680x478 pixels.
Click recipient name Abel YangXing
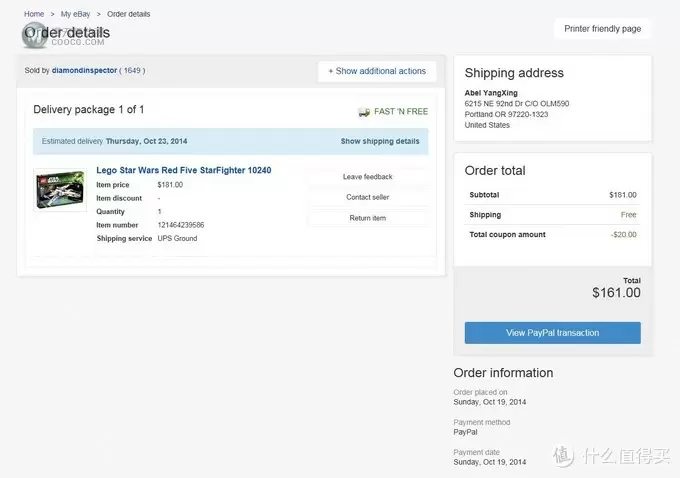tap(491, 92)
